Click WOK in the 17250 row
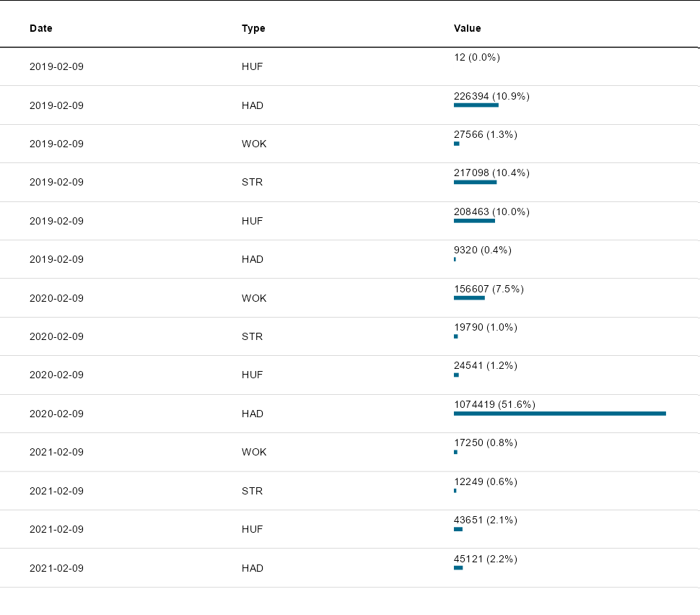This screenshot has width=700, height=615. tap(254, 452)
